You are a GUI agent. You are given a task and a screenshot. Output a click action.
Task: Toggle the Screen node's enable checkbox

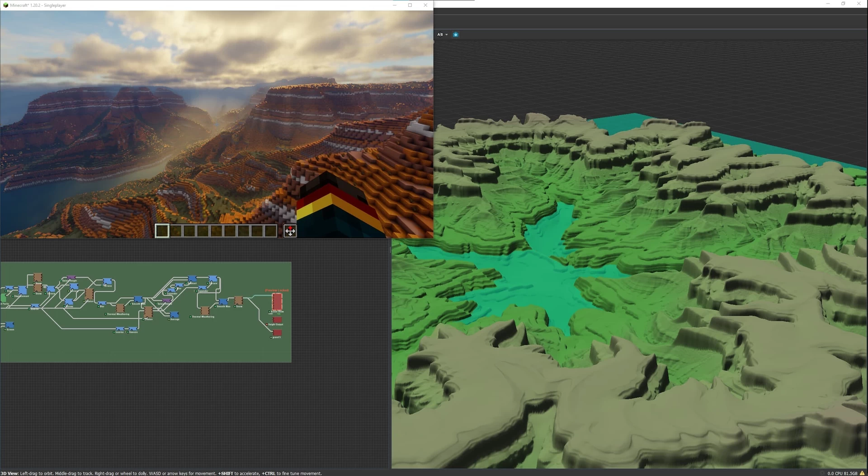(x=5, y=330)
